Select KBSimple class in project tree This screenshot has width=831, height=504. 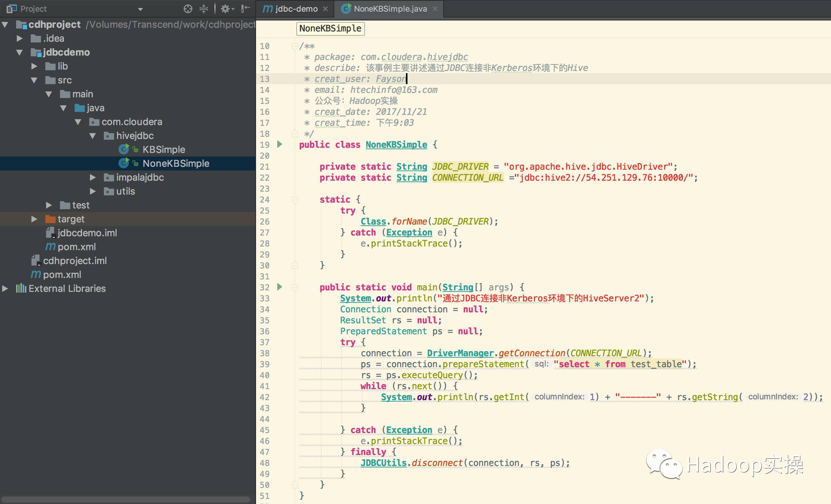163,150
